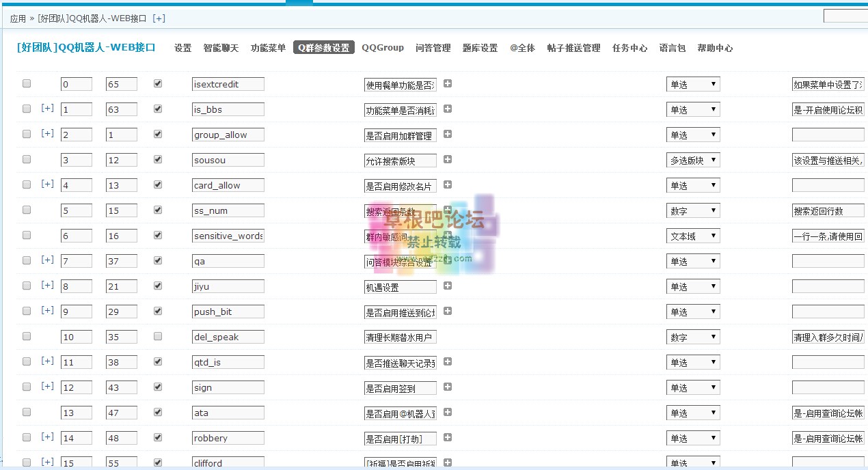
Task: Click the add icon next to isextcredit row
Action: pyautogui.click(x=447, y=83)
